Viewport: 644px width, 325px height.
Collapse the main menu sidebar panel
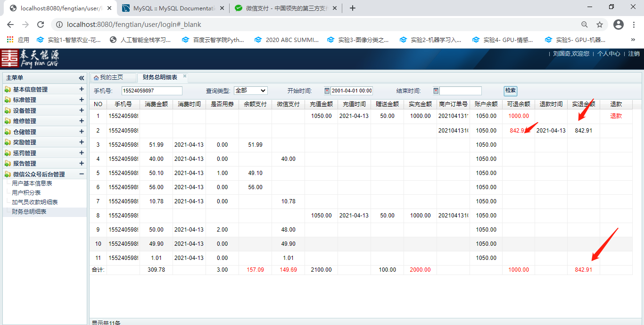point(82,78)
